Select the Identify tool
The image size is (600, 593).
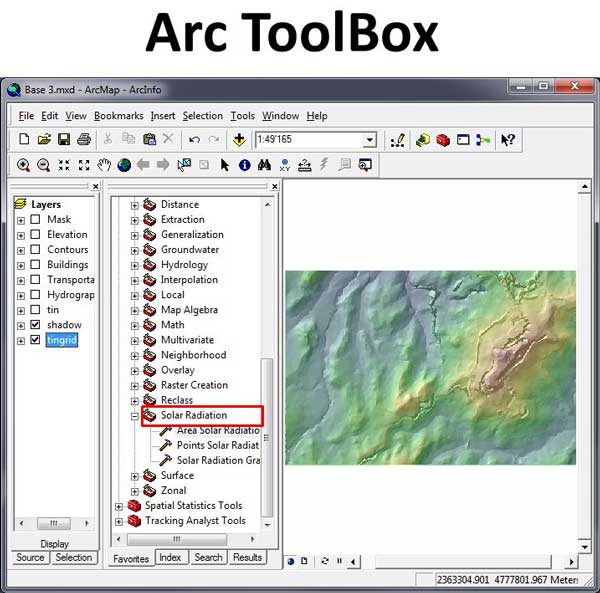click(x=245, y=165)
